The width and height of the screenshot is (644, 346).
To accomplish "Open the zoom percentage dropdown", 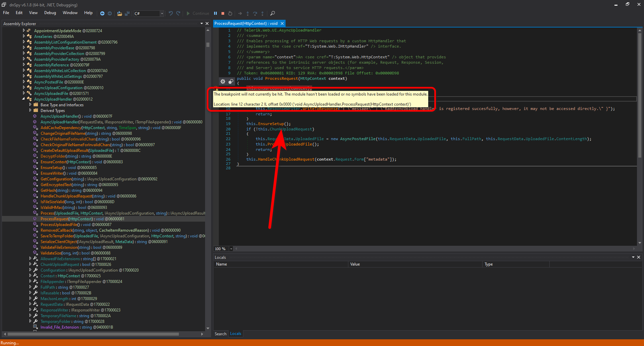I will (x=231, y=249).
